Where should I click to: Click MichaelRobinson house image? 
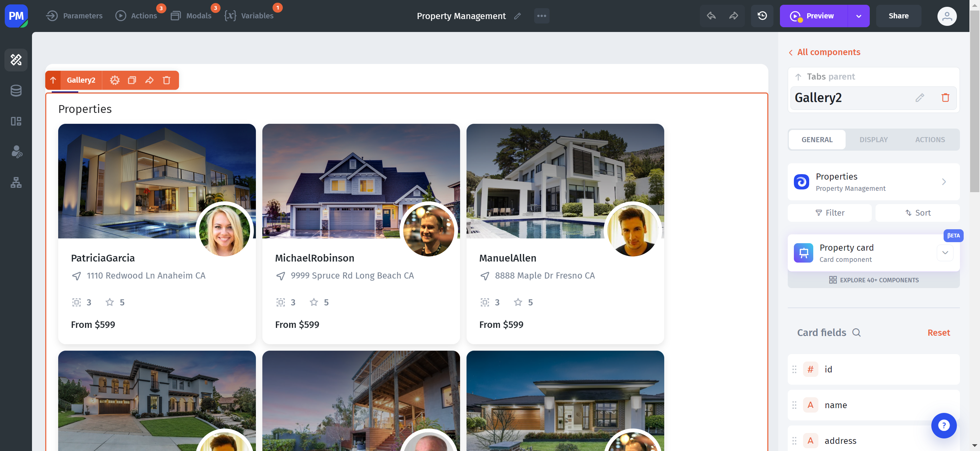pyautogui.click(x=361, y=181)
